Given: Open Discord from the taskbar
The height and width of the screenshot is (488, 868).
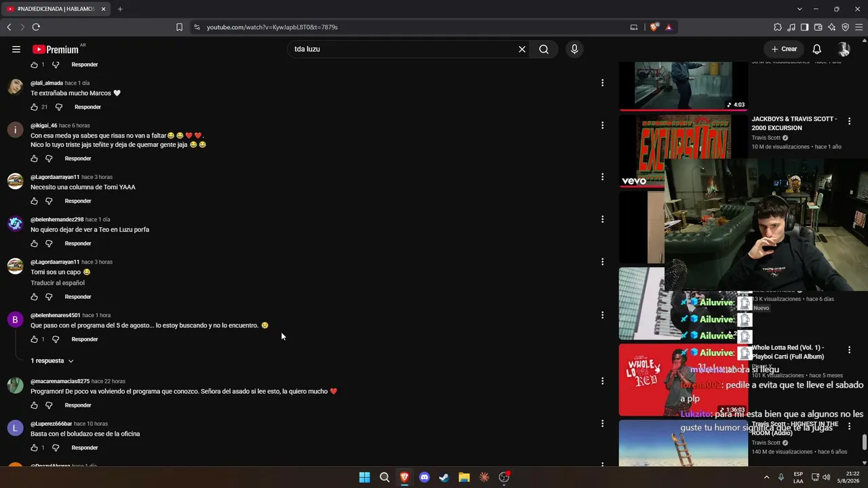Looking at the screenshot, I should (x=425, y=477).
